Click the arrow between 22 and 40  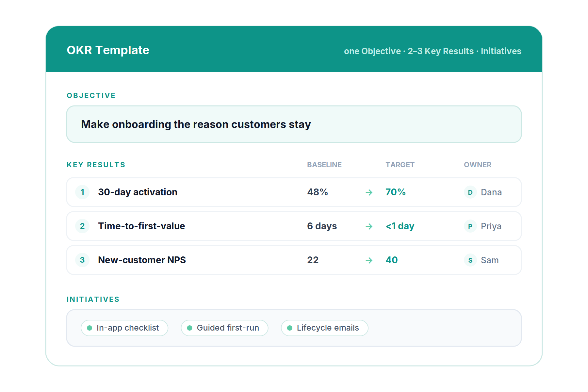[369, 260]
